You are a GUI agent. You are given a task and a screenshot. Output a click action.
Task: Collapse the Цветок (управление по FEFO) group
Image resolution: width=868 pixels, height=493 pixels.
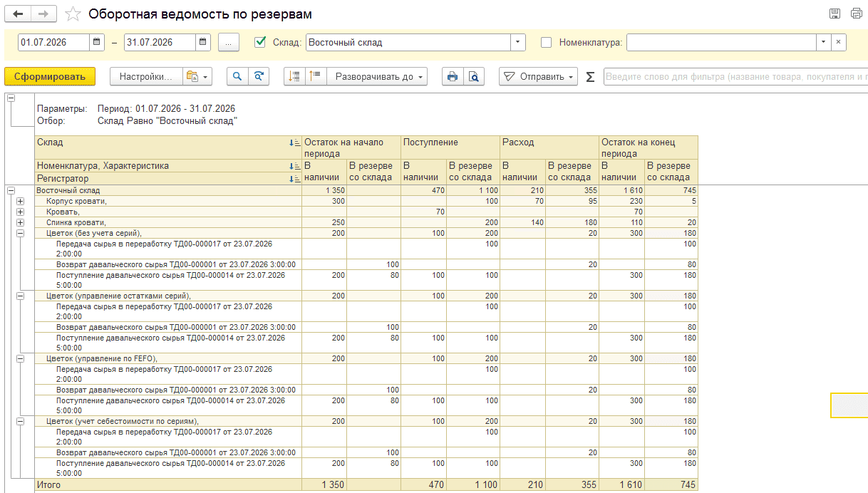20,358
